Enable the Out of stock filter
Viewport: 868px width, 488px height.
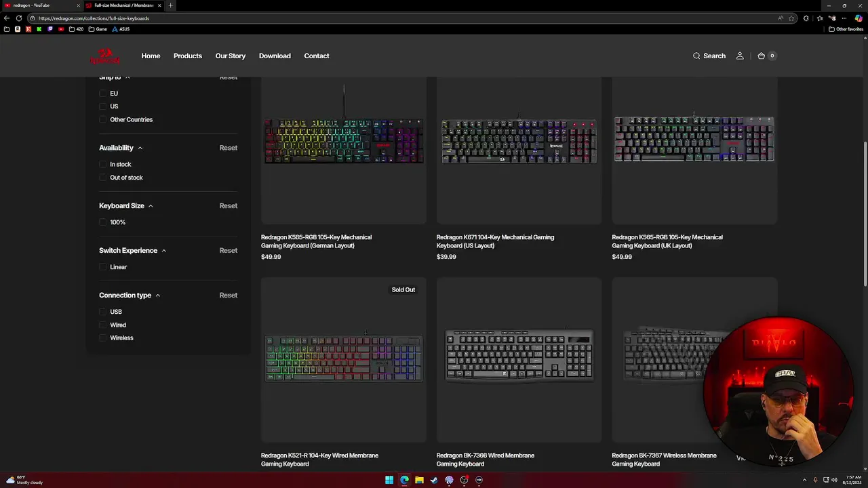[103, 178]
